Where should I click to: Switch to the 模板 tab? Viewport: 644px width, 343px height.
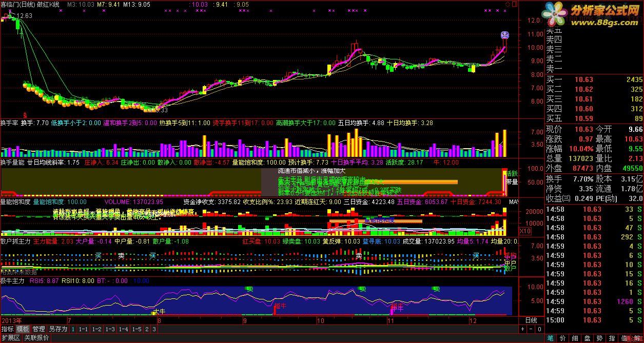pos(23,329)
